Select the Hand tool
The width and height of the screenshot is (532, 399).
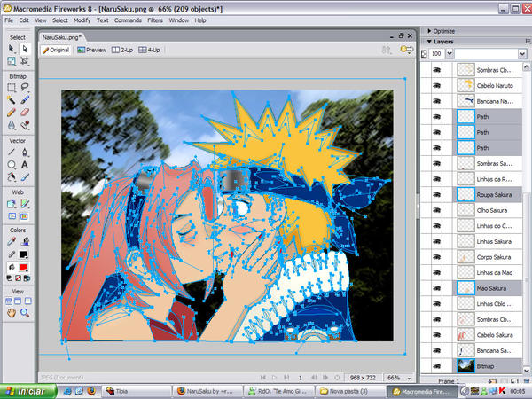point(12,313)
